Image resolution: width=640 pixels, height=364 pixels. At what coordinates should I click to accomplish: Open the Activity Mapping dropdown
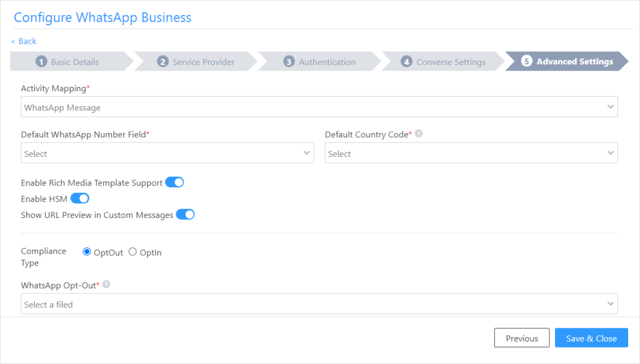coord(319,107)
